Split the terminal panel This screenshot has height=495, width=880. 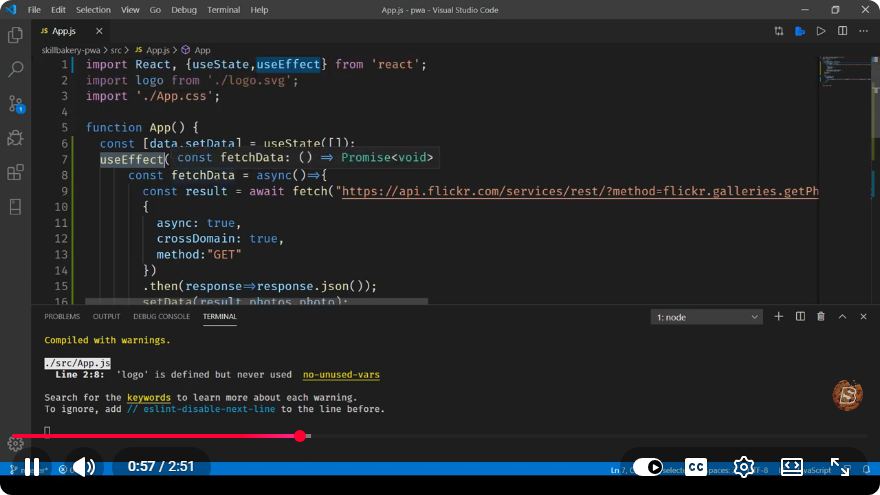(x=800, y=317)
